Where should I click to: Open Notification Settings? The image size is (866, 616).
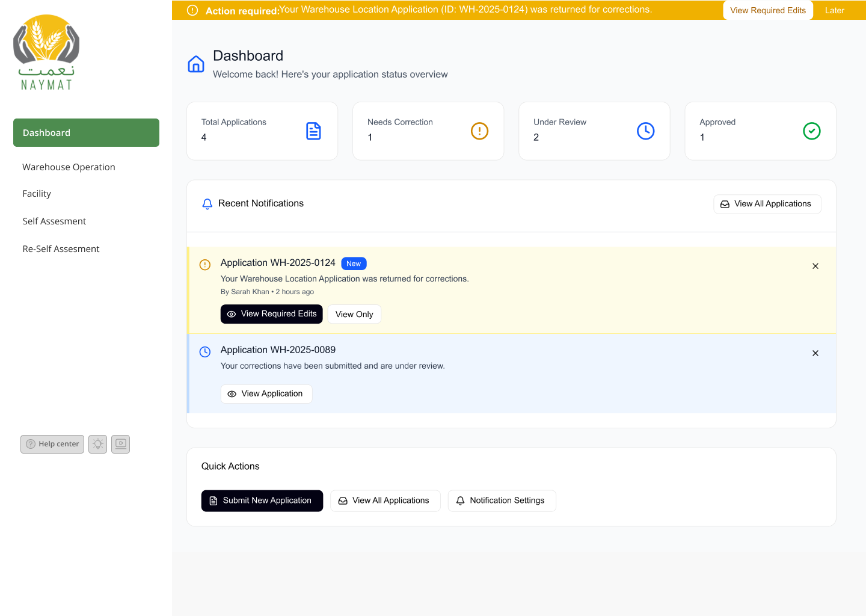click(x=502, y=501)
